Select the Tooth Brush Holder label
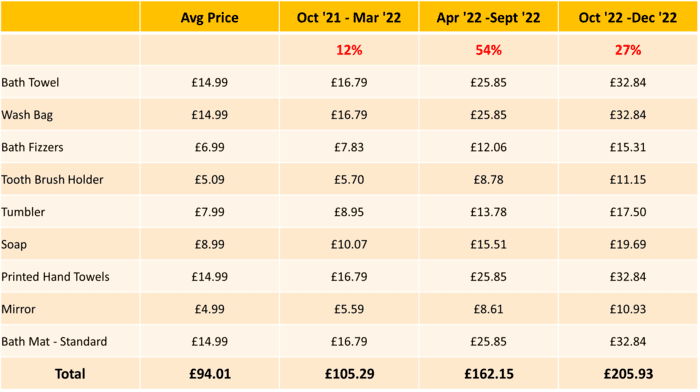 pyautogui.click(x=52, y=179)
